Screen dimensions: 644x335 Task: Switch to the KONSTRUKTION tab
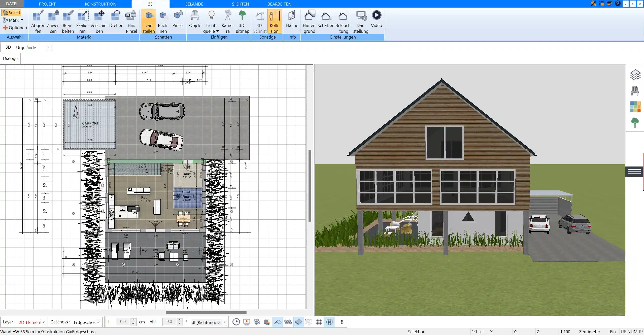click(x=100, y=4)
